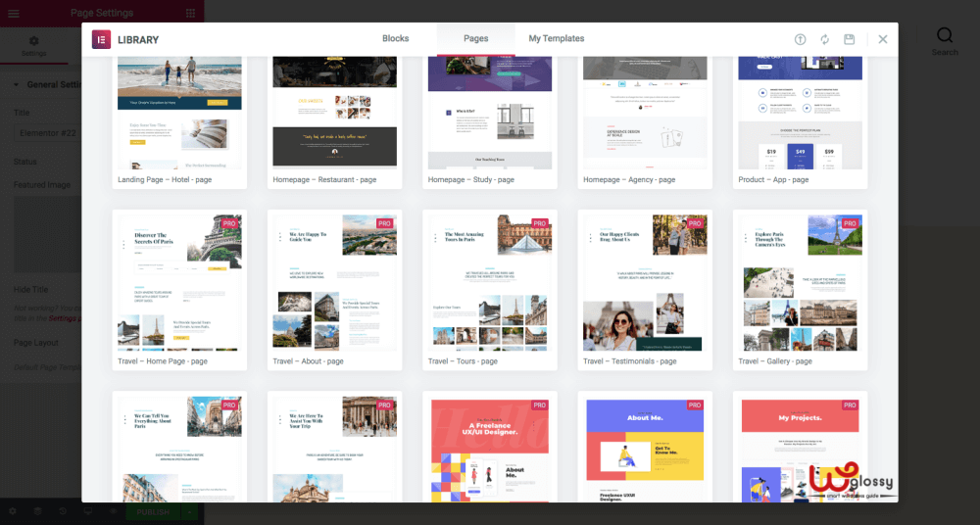
Task: Click the LIBRARY title text
Action: coord(138,39)
